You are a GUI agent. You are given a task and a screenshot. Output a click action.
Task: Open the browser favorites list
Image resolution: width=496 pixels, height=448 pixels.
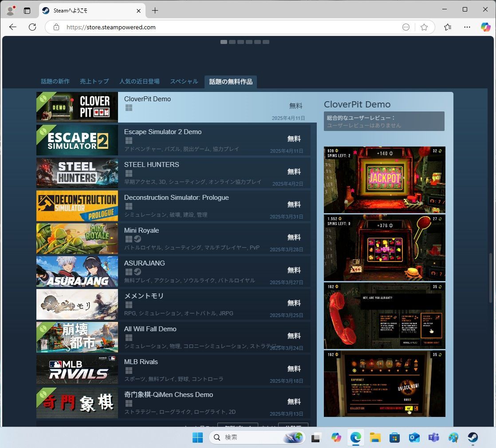(x=448, y=27)
